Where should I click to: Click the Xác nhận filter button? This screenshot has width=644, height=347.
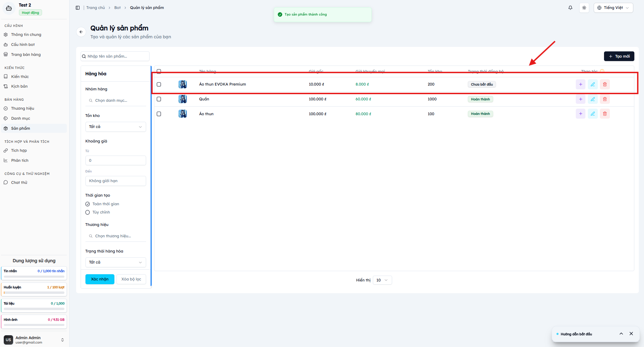(100, 279)
